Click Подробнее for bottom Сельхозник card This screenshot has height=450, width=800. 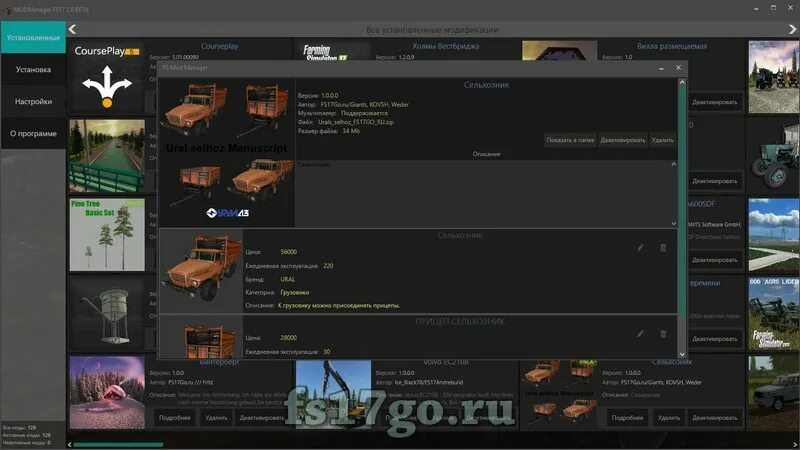click(627, 417)
